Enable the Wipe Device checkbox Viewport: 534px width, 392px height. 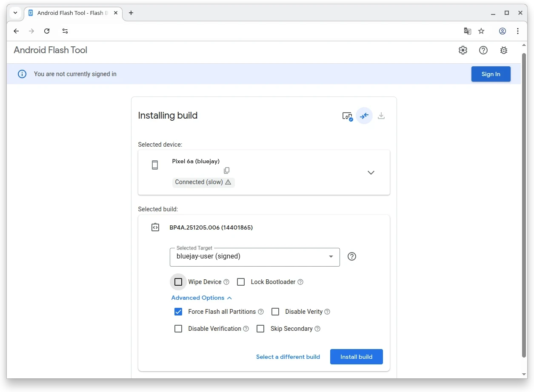(x=178, y=282)
